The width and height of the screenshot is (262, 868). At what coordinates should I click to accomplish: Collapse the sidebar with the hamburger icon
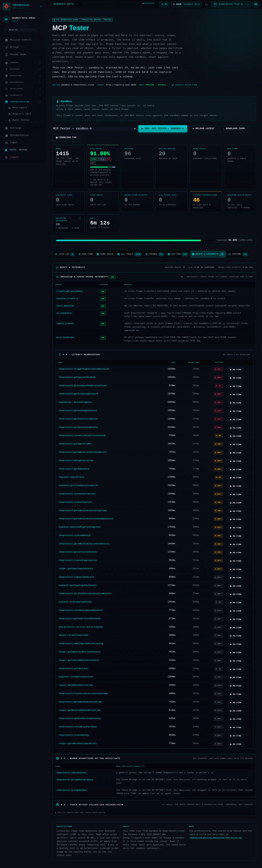tap(41, 6)
